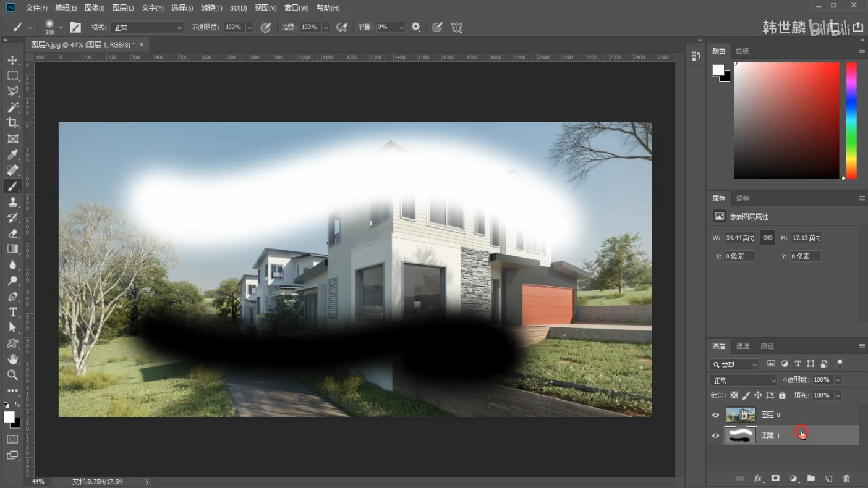Open smoothing options gear icon

point(416,27)
